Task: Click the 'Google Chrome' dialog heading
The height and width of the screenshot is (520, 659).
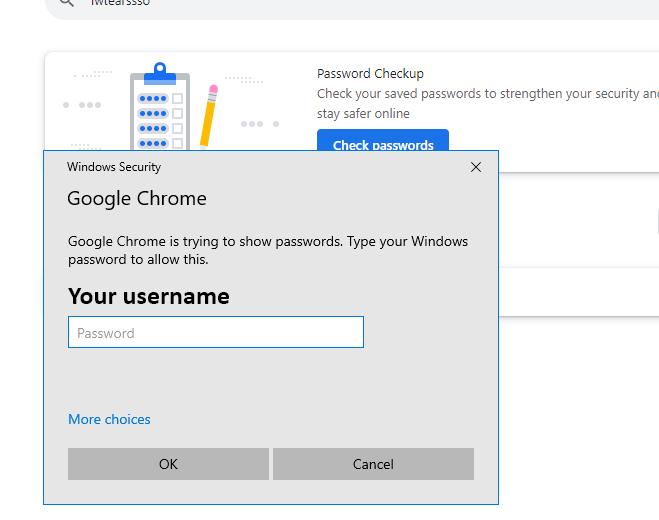Action: [137, 198]
